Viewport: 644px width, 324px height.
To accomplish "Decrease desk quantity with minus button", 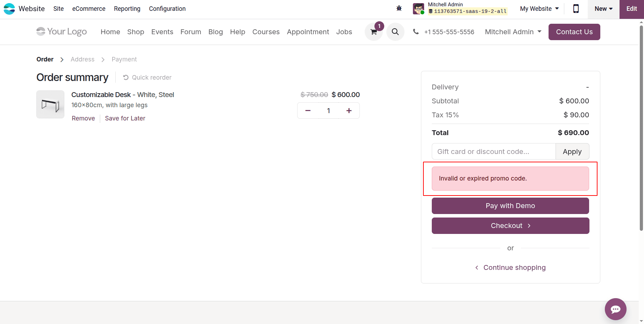I will click(x=308, y=111).
